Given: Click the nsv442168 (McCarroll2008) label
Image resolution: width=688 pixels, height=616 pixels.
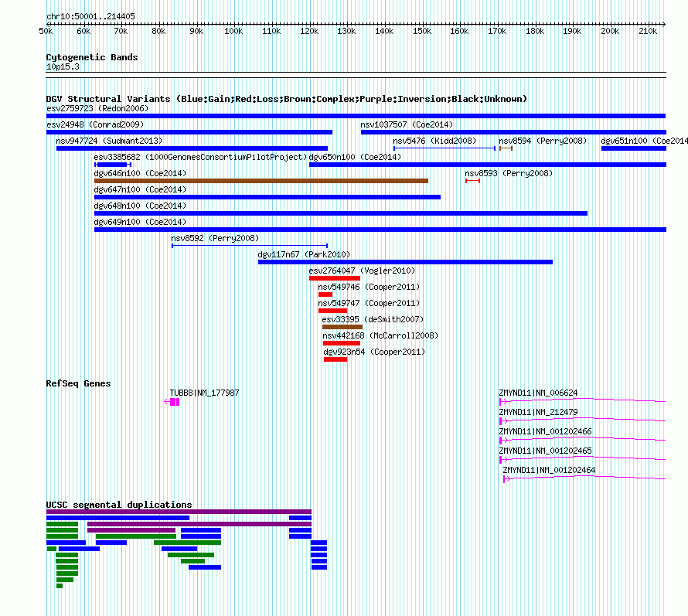Looking at the screenshot, I should click(380, 335).
